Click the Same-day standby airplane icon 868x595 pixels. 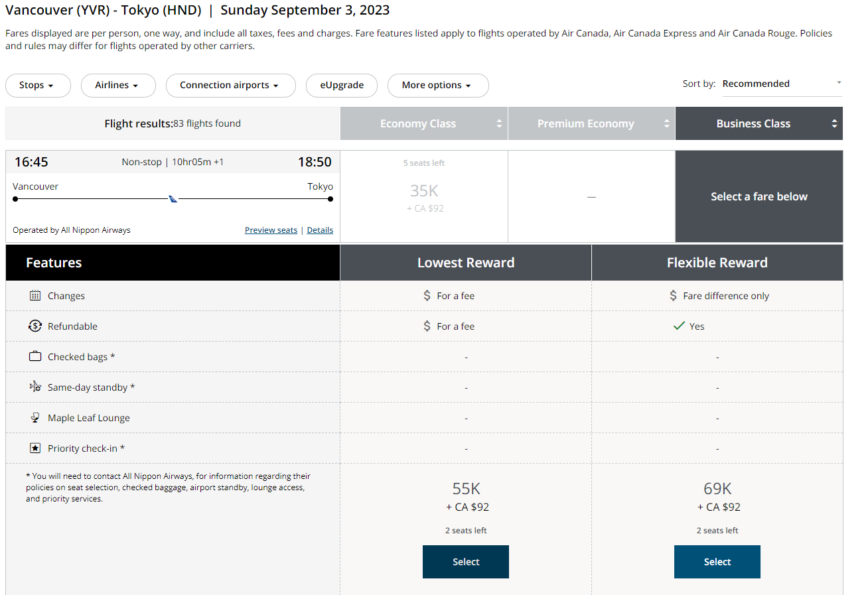[35, 387]
